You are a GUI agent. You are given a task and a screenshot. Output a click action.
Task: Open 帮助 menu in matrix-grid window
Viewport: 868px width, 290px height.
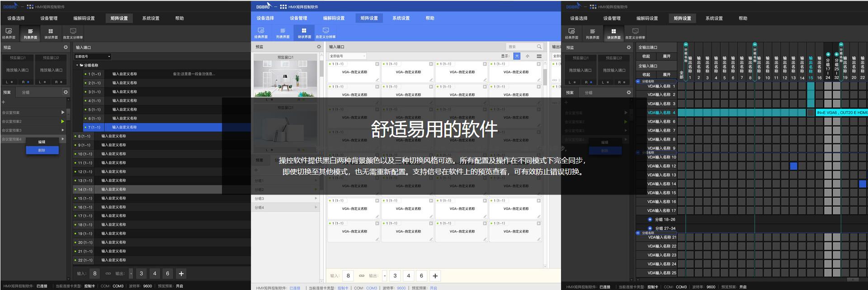point(743,18)
